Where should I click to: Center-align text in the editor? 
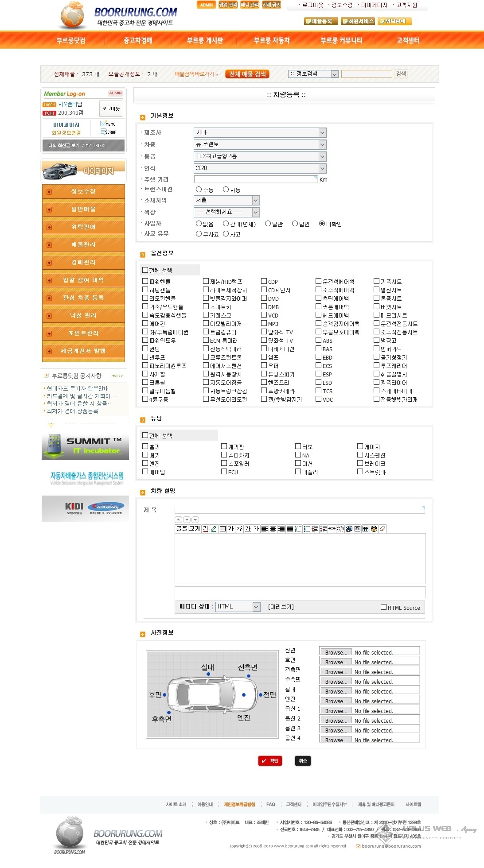click(x=273, y=528)
